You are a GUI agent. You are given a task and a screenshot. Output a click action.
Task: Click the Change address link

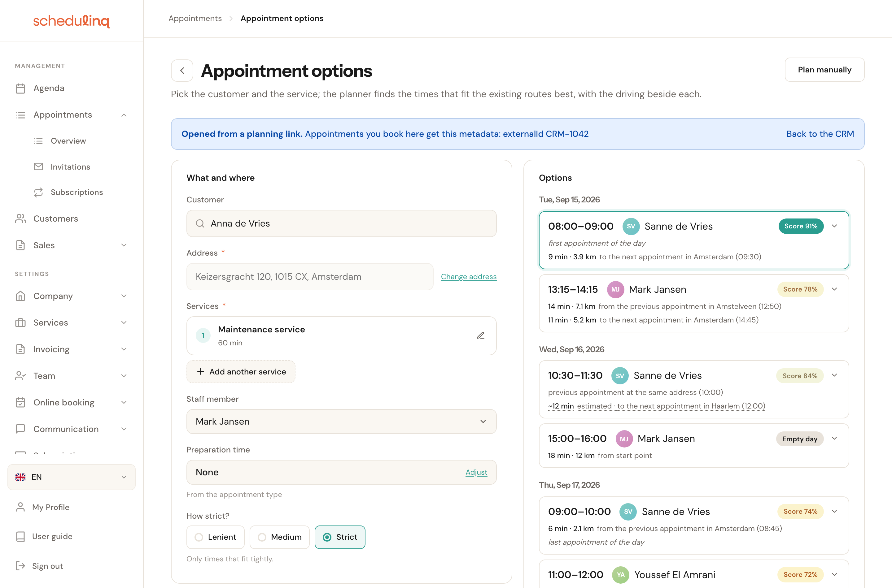pos(469,277)
